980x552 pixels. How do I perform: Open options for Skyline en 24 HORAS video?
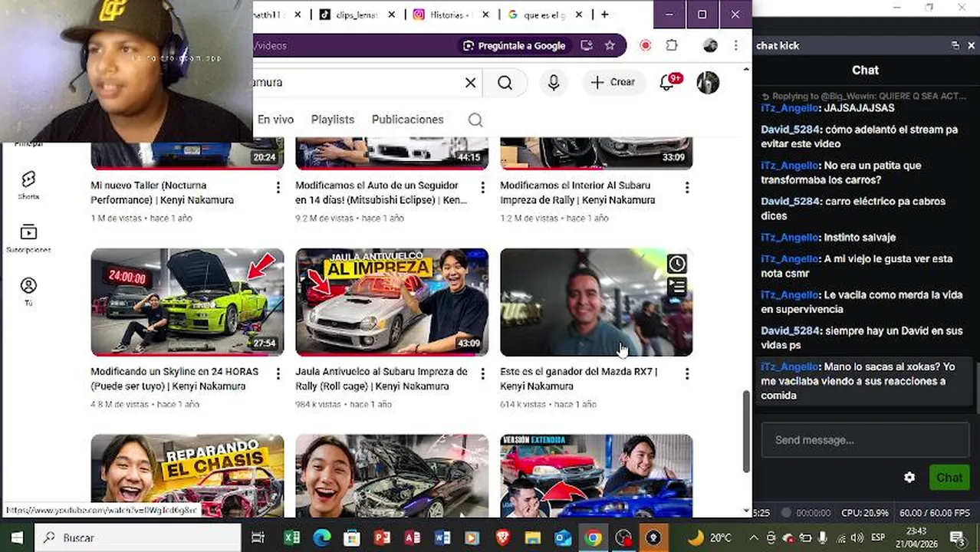tap(278, 373)
